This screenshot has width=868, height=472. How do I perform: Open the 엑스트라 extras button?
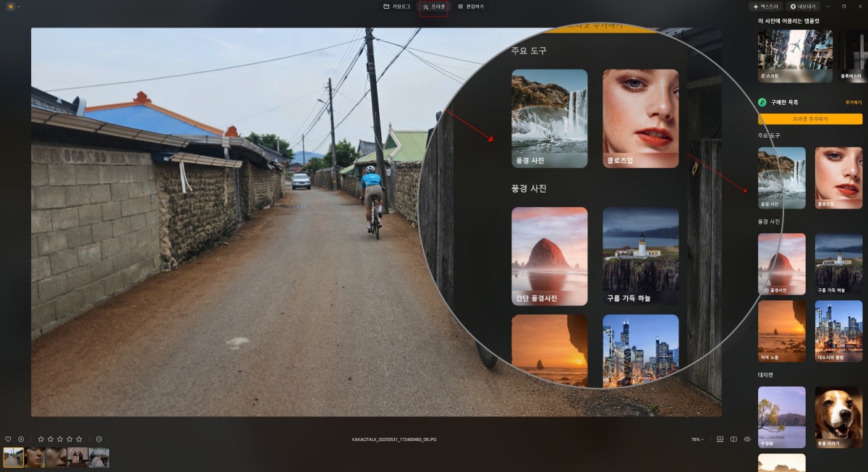765,7
